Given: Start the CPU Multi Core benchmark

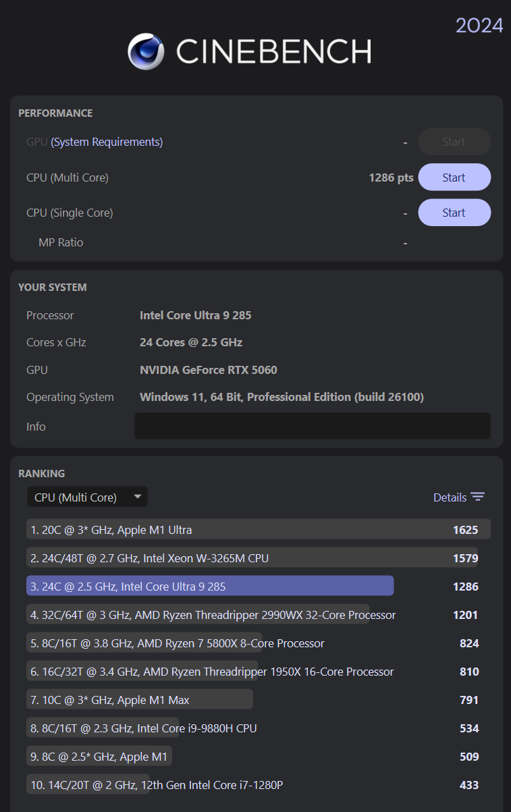Looking at the screenshot, I should click(x=454, y=178).
